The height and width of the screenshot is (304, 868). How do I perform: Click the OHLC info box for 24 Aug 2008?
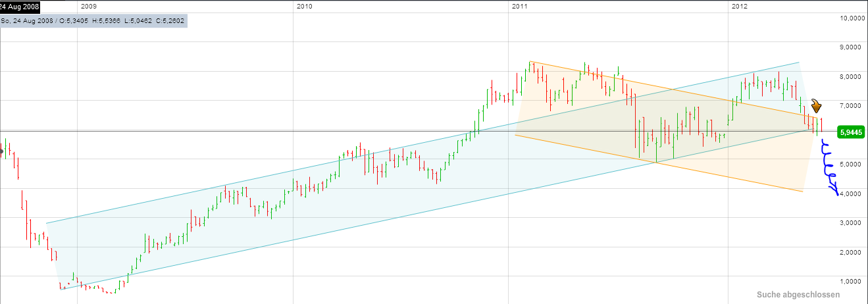(x=93, y=21)
